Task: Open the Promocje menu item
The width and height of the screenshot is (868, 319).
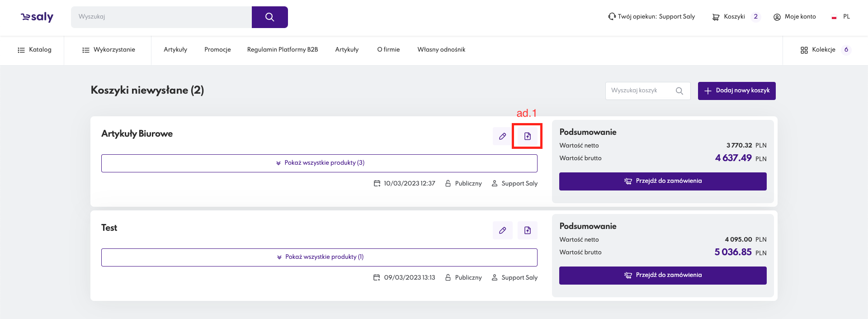Action: click(217, 50)
